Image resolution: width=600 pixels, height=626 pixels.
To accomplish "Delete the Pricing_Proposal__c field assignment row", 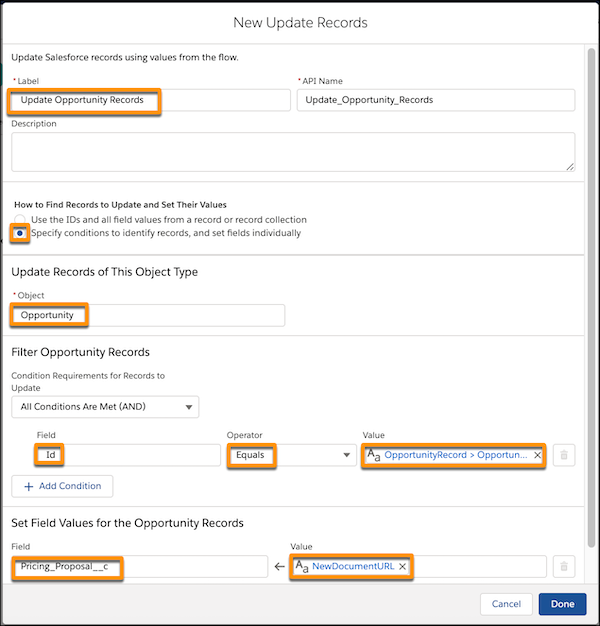I will [x=564, y=566].
